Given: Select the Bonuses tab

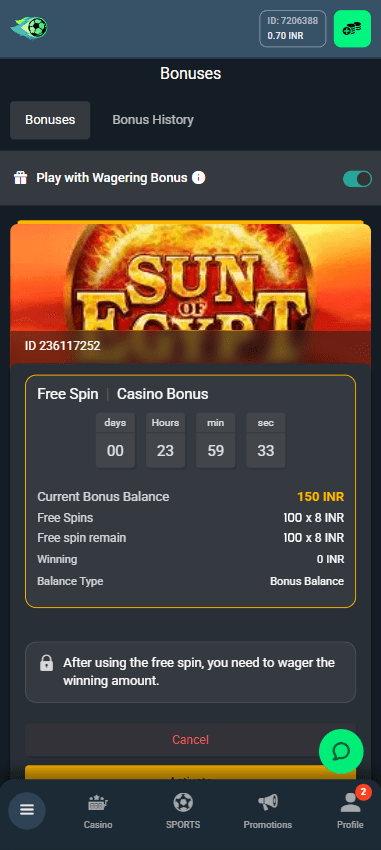Looking at the screenshot, I should 50,120.
